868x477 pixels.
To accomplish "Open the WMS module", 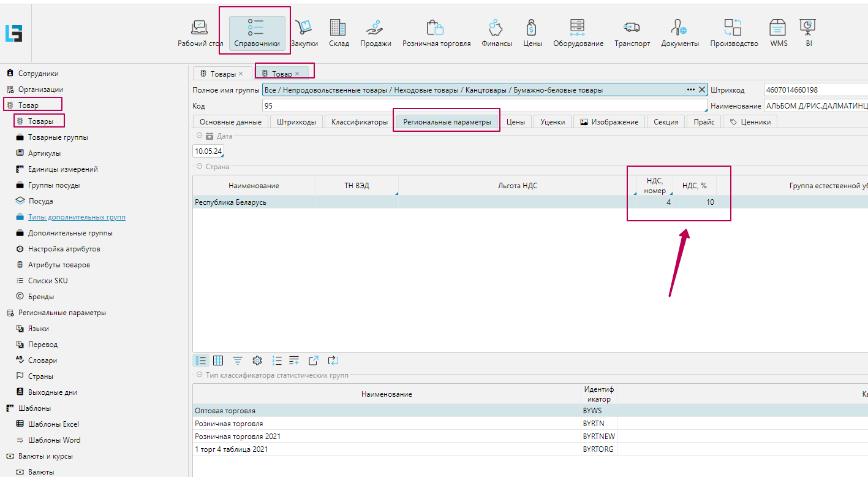I will click(x=778, y=33).
